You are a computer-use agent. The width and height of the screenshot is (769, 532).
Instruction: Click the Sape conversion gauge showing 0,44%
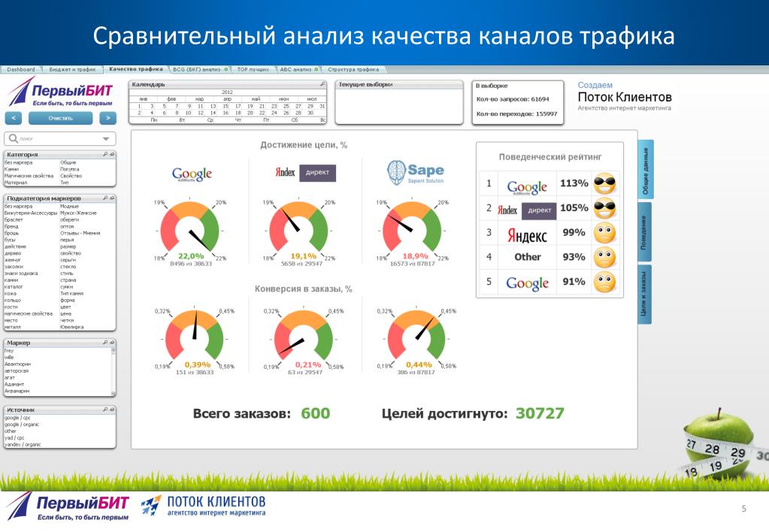click(417, 338)
